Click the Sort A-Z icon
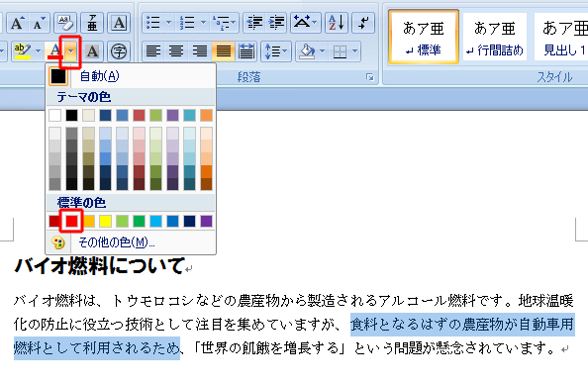The height and width of the screenshot is (384, 588). [x=337, y=23]
